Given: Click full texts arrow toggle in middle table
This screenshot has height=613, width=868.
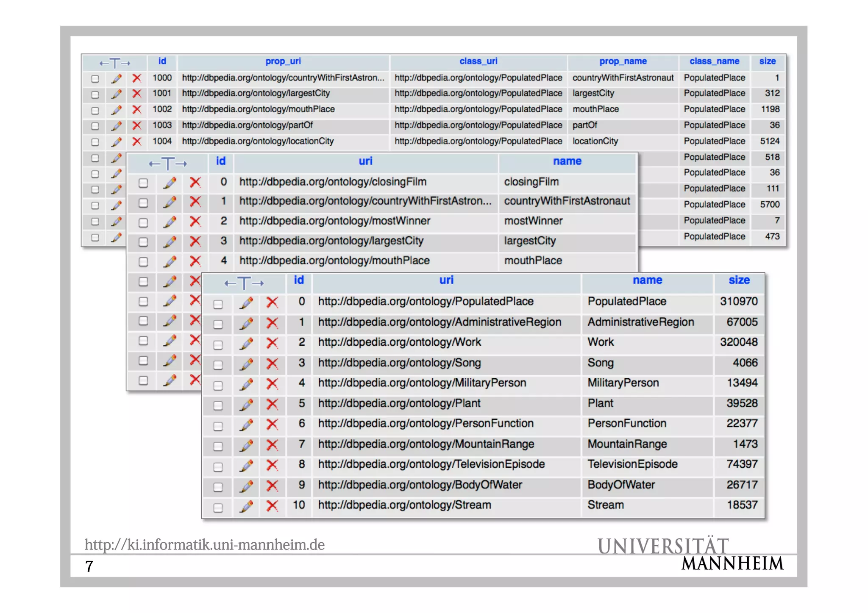Looking at the screenshot, I should pos(168,164).
